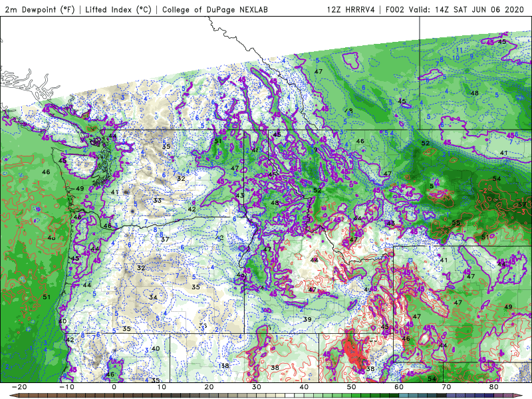The width and height of the screenshot is (532, 399).
Task: Click the 10 label on the color scale
Action: click(x=162, y=387)
